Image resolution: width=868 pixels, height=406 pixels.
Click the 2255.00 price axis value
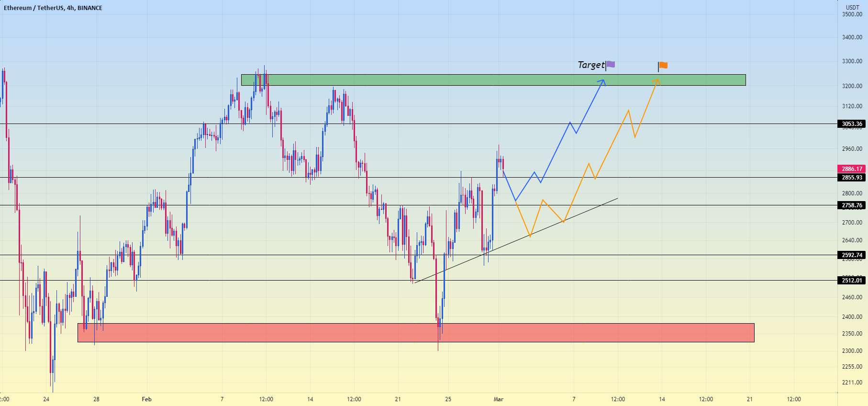pyautogui.click(x=852, y=367)
